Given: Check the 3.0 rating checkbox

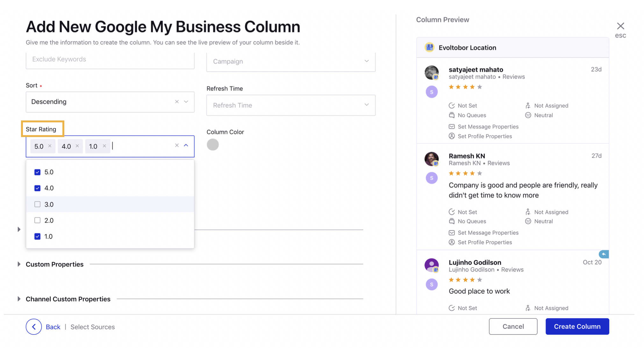Looking at the screenshot, I should (x=37, y=204).
